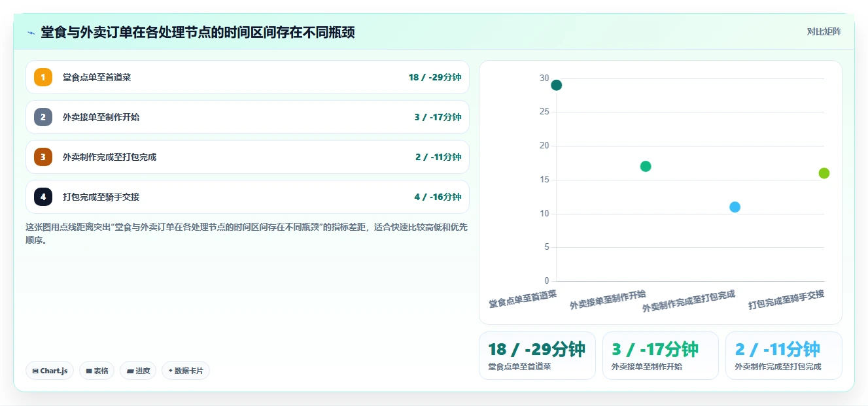Click the green data point at 17
Viewport: 868px width, 406px height.
646,166
